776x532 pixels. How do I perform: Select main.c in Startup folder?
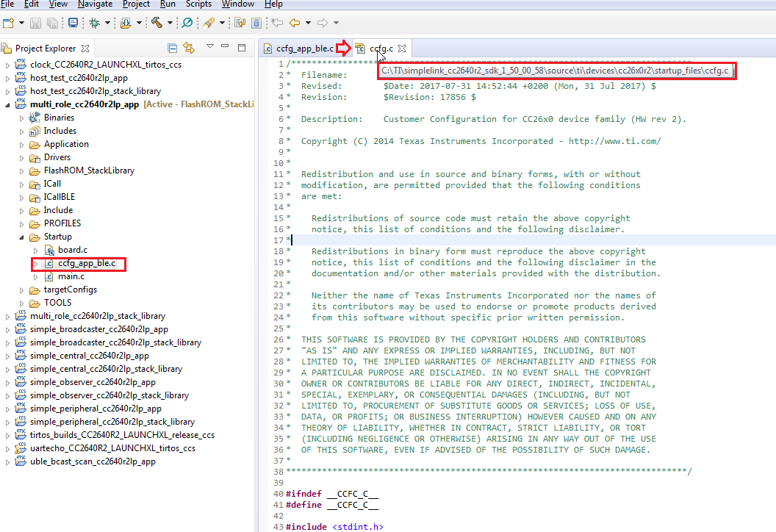tap(71, 276)
